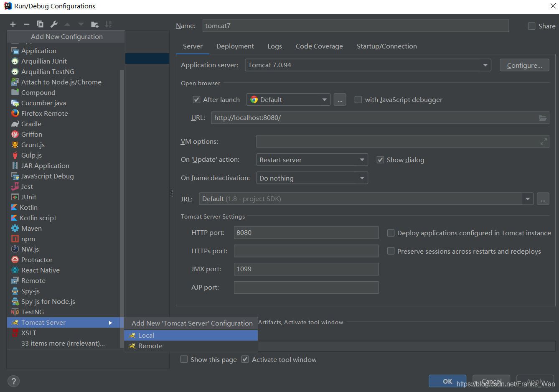Click the OK button
The image size is (559, 392).
click(447, 381)
